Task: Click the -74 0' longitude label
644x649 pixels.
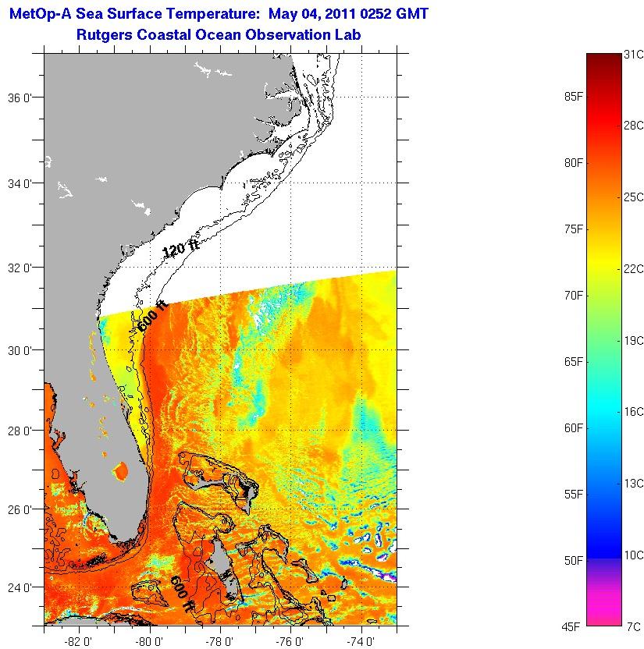Action: pyautogui.click(x=361, y=641)
